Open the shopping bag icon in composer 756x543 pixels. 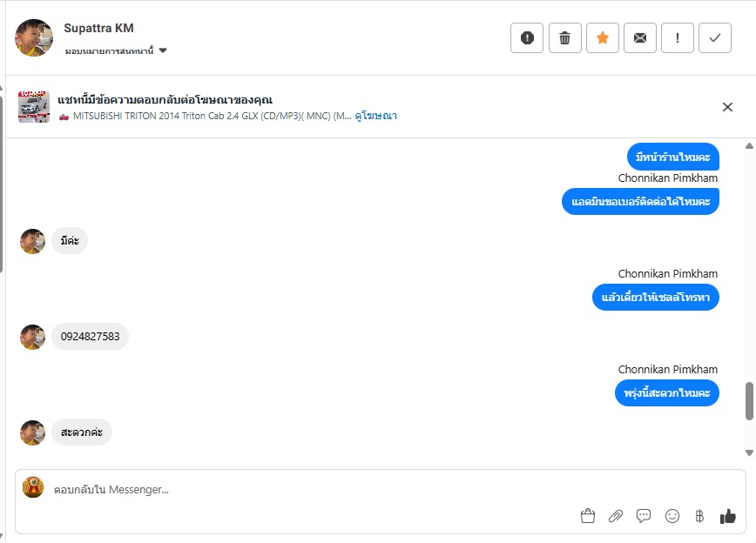tap(588, 516)
